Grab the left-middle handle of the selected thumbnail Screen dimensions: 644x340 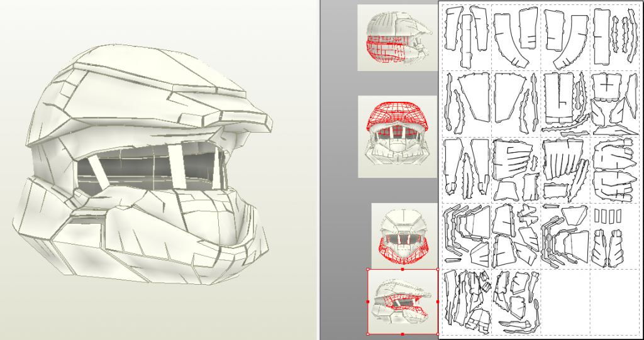pyautogui.click(x=367, y=302)
